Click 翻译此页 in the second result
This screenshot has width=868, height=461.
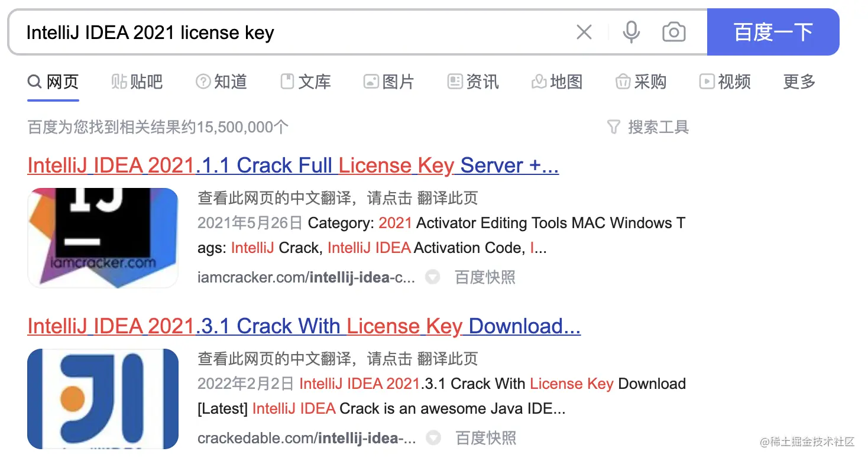[448, 359]
